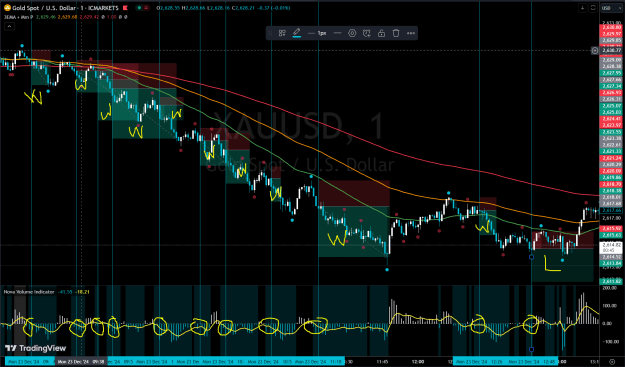Collapse the indicator legend with the chevron
The image size is (625, 367).
click(9, 26)
